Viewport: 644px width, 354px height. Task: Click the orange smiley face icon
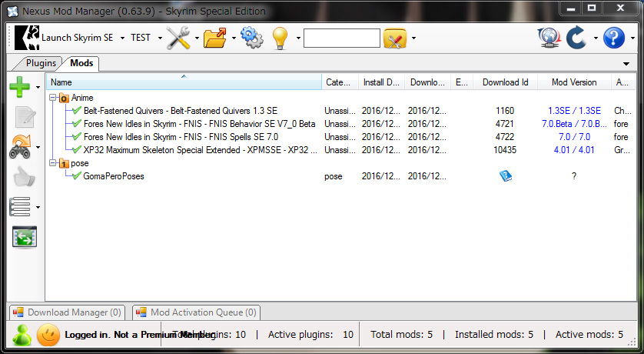48,335
